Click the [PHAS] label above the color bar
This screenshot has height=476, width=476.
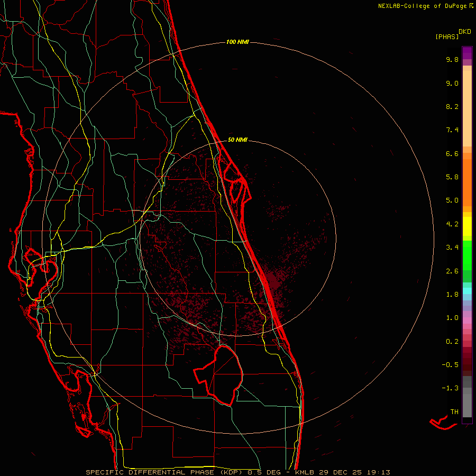pos(447,37)
